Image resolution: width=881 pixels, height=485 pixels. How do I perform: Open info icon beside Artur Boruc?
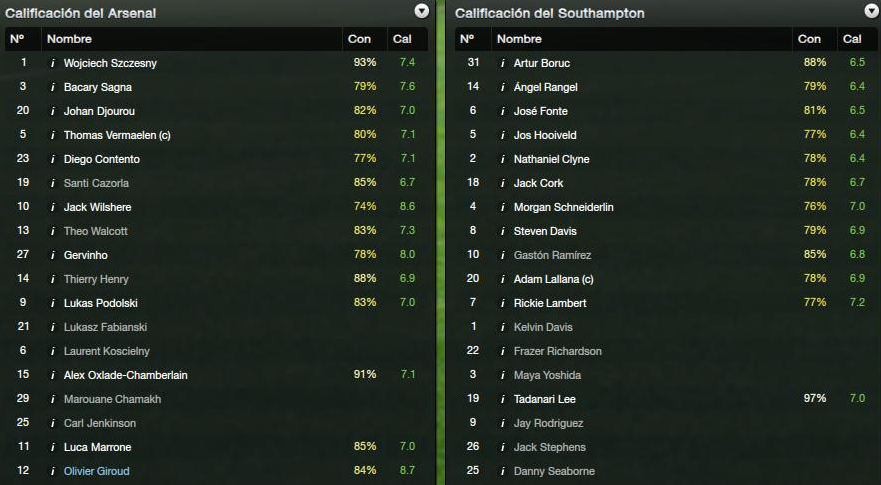[503, 64]
